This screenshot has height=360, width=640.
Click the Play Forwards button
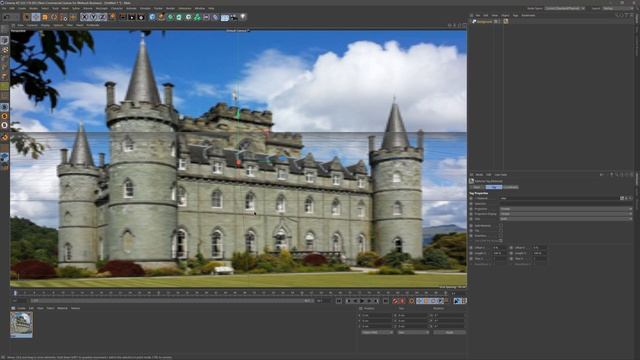[362, 301]
